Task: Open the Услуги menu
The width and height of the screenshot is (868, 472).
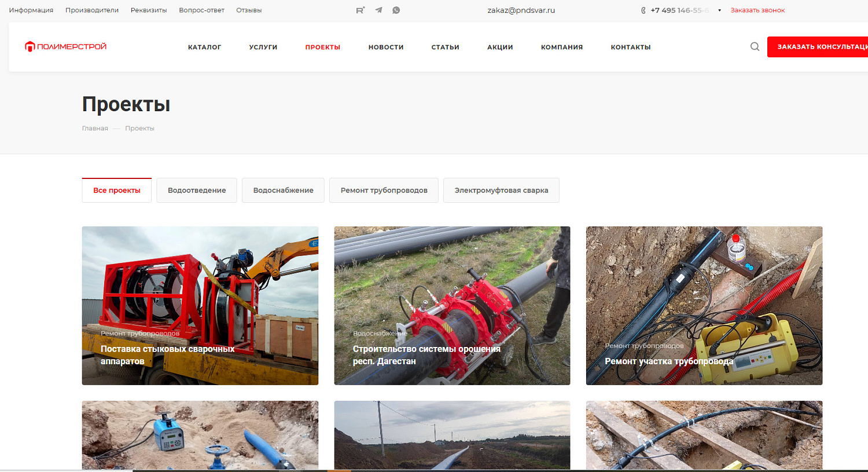Action: click(x=263, y=47)
